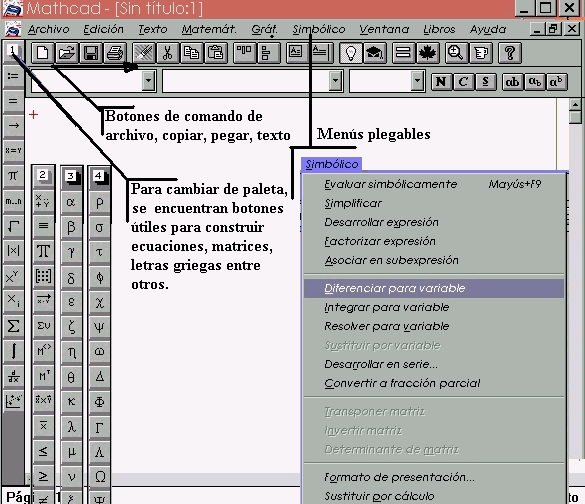The image size is (585, 504).
Task: Expand the first style dropdown arrow
Action: (x=148, y=81)
